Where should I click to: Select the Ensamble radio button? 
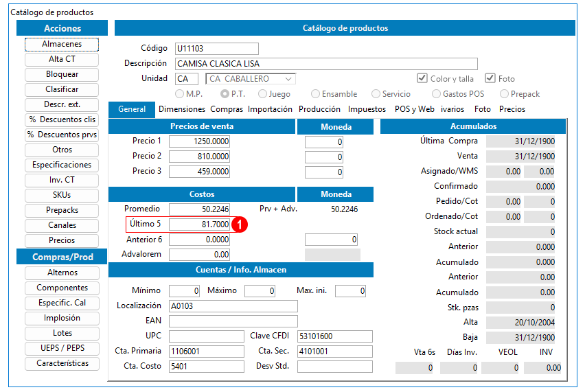click(x=316, y=94)
